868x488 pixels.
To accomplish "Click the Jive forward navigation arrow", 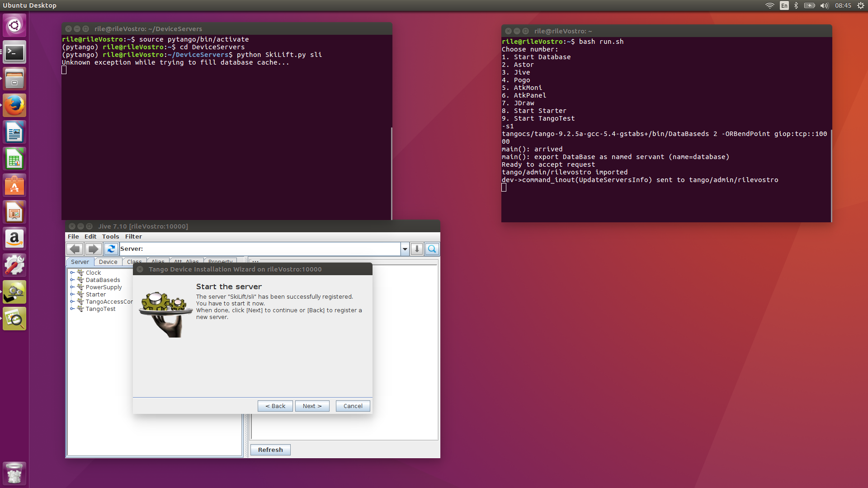I will (x=93, y=249).
